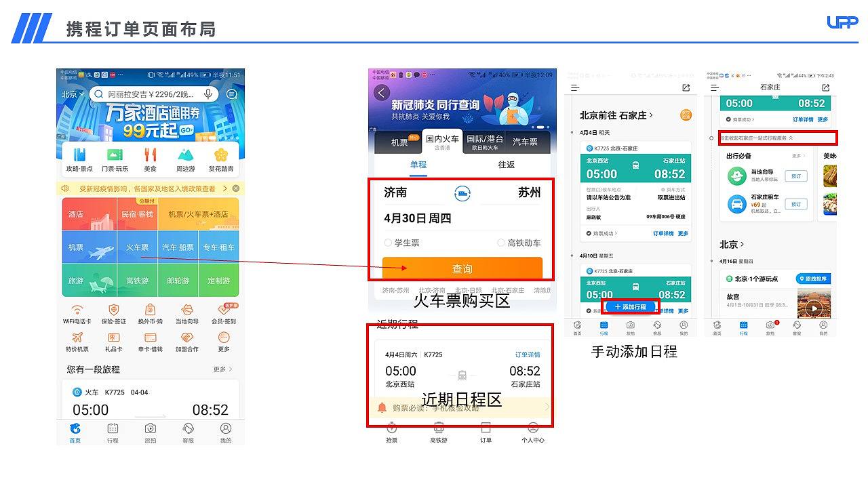
Task: Open 我的 tab in home bottom bar
Action: pos(226,433)
